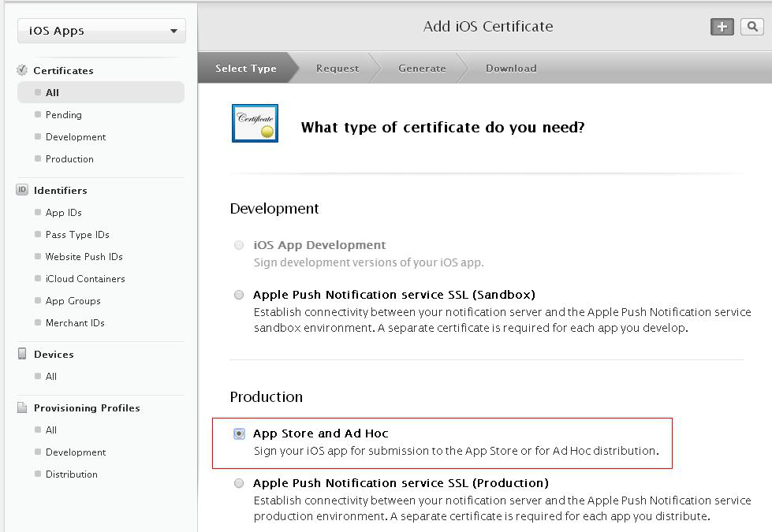The width and height of the screenshot is (772, 532).
Task: Open Development certificates list
Action: pos(76,137)
